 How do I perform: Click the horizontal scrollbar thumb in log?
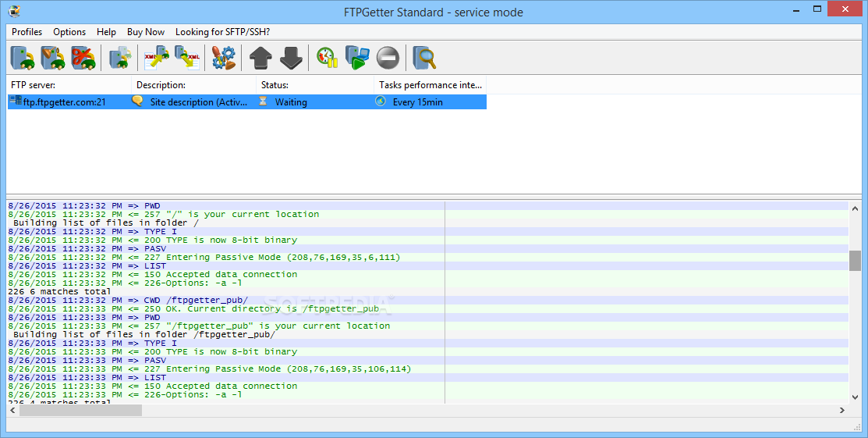click(x=80, y=410)
